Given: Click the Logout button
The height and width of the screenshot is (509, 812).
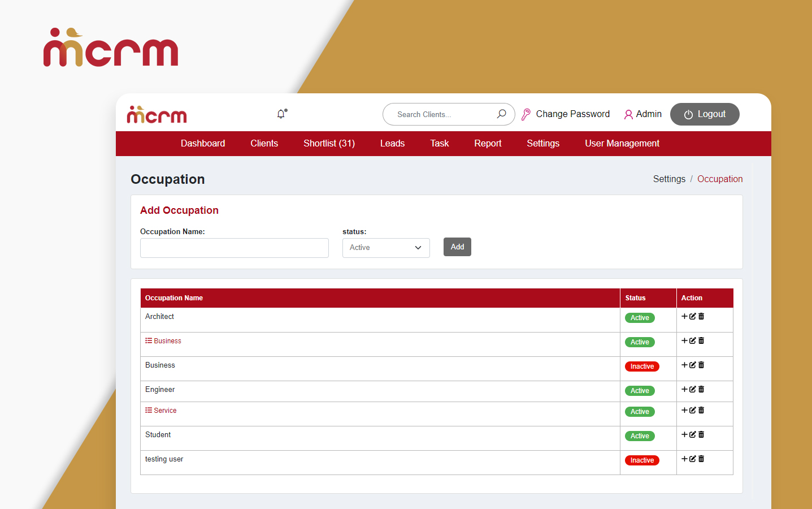Looking at the screenshot, I should (705, 114).
